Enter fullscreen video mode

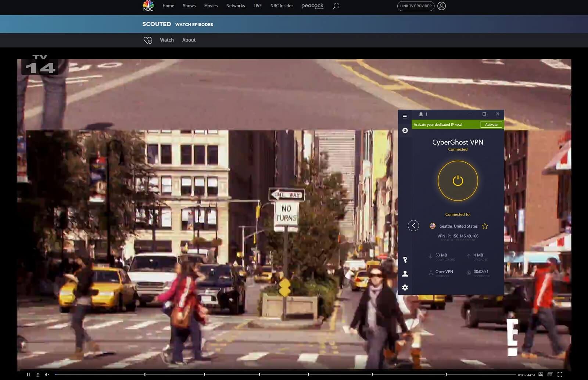560,374
